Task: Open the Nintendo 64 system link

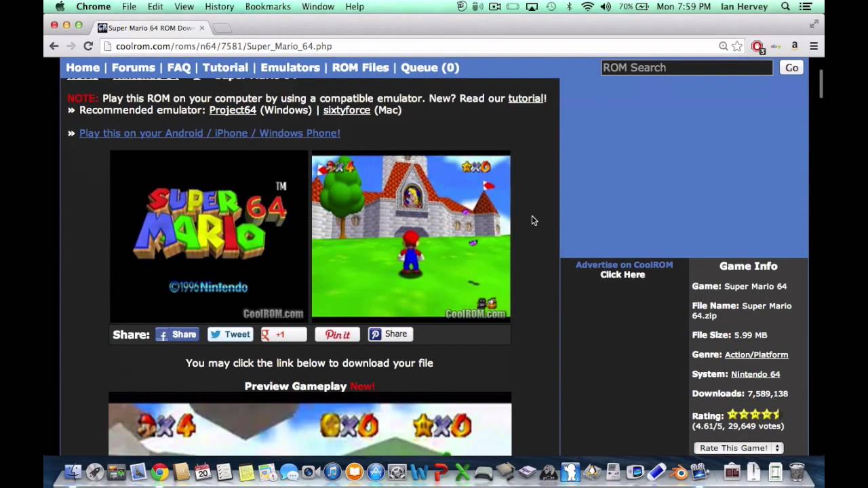Action: (755, 374)
